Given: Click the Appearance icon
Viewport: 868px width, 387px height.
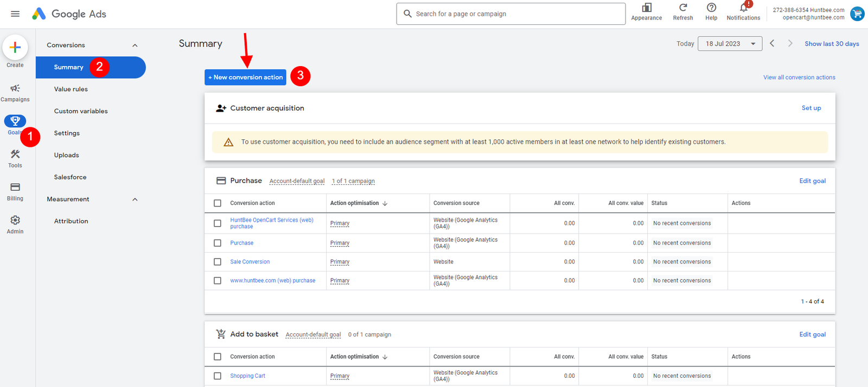Looking at the screenshot, I should click(647, 8).
